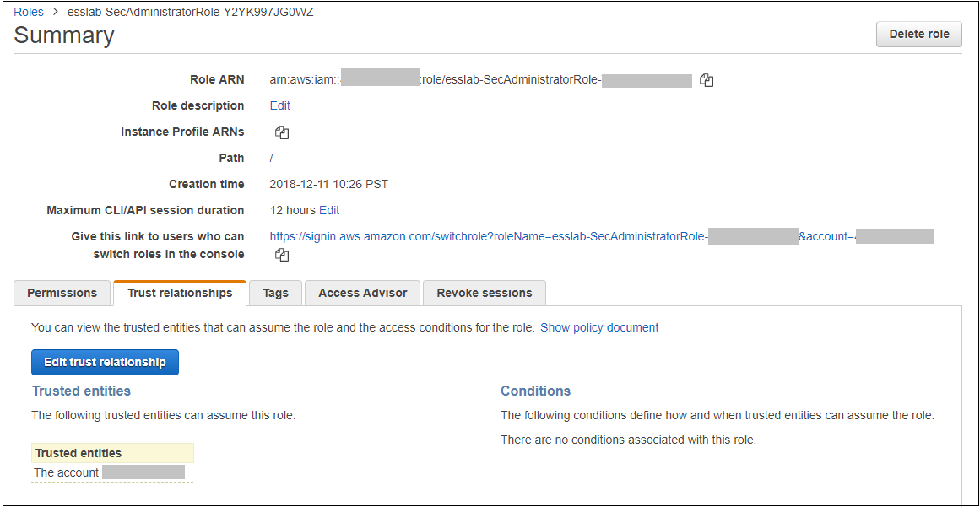The image size is (980, 507).
Task: Go back to Roles via breadcrumb
Action: 29,12
